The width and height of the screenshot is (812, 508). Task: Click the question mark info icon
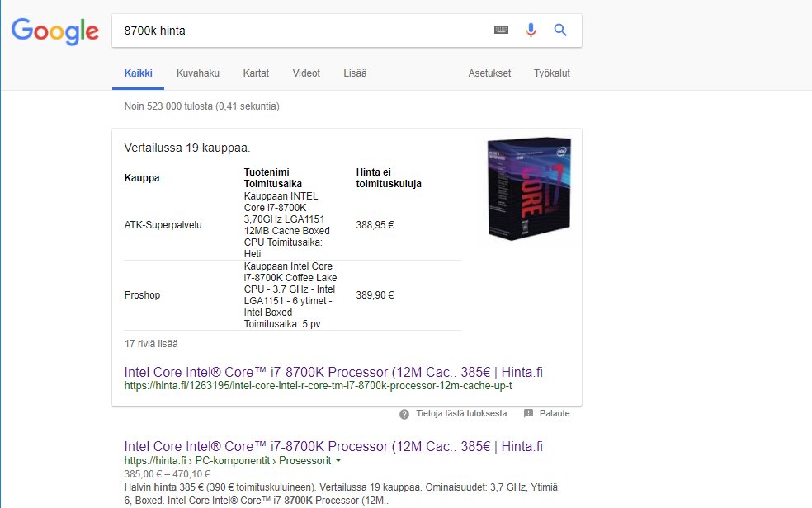(404, 414)
